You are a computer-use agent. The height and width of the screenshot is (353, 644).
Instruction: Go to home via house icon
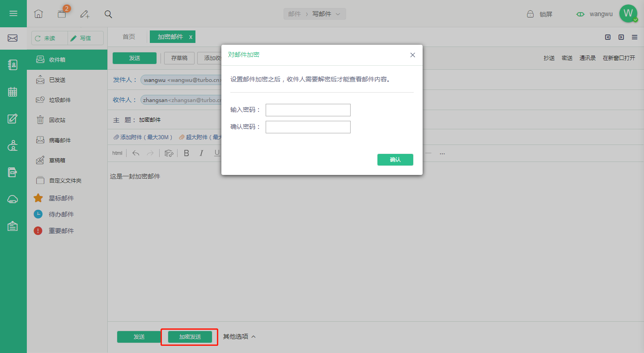[38, 14]
